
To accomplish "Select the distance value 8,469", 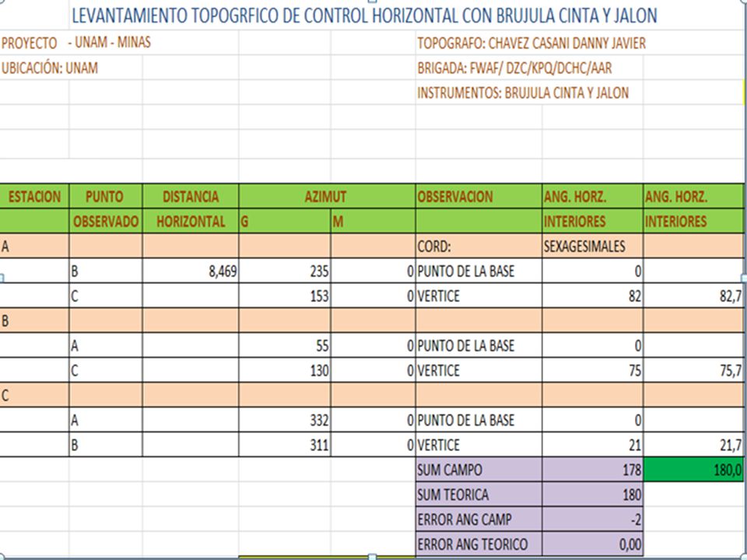I will click(190, 271).
